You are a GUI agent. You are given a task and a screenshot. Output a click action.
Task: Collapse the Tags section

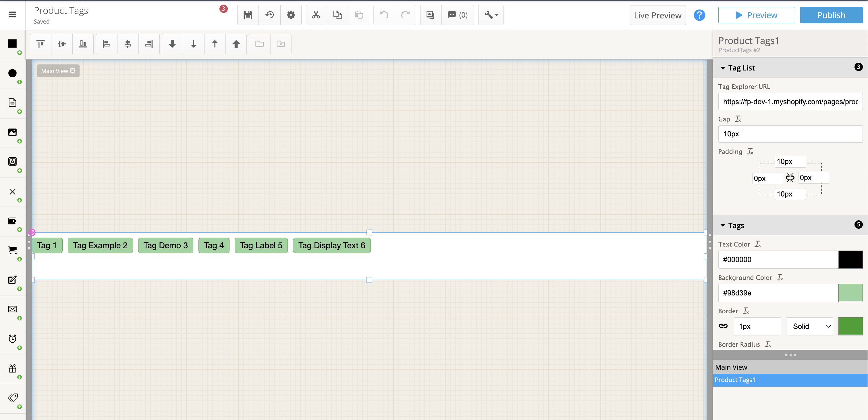tap(723, 225)
